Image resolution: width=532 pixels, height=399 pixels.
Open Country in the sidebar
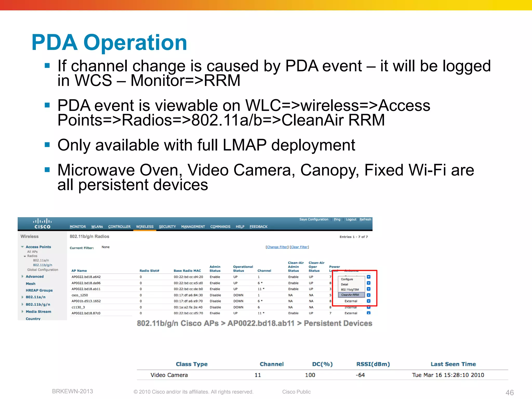click(x=33, y=318)
